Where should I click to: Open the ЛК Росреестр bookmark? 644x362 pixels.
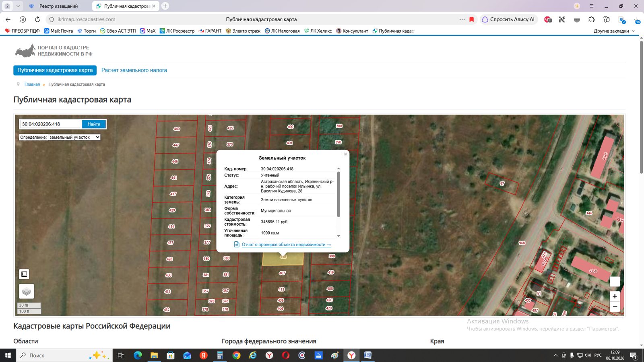(177, 31)
